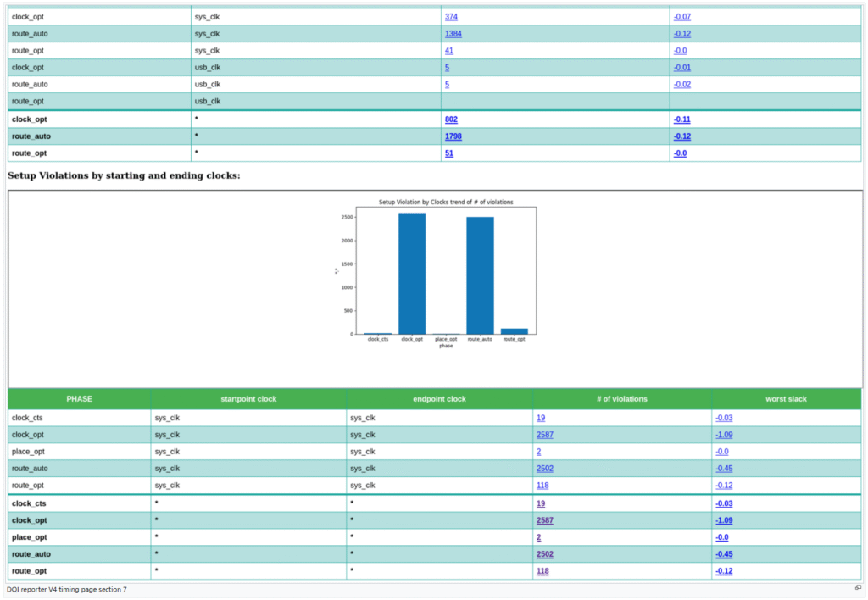Click the 41 link in route_opt sys_clk row
This screenshot has width=868, height=600.
448,51
